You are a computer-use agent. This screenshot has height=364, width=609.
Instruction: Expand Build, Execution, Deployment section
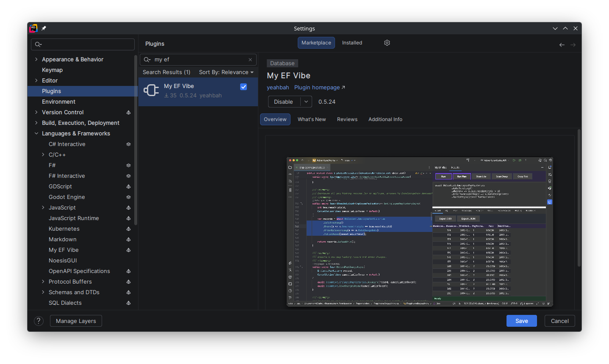(36, 123)
